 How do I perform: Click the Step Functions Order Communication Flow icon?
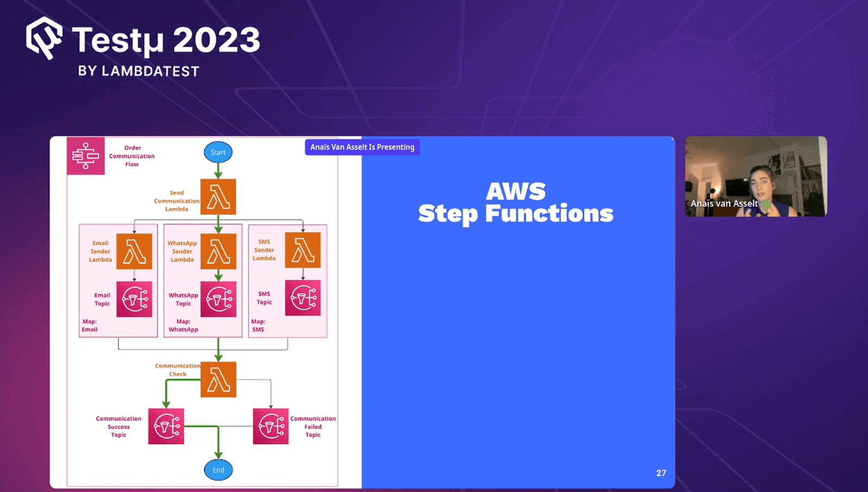coord(86,156)
